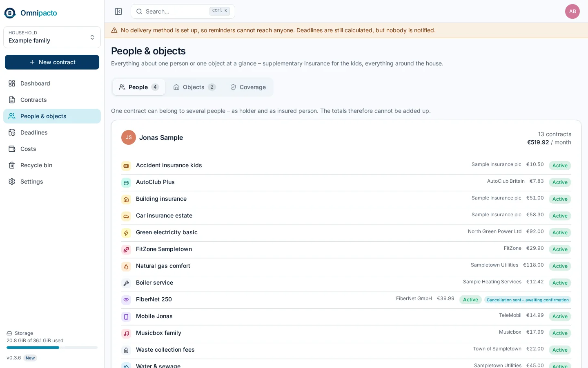Click the Storage drive icon in sidebar
The height and width of the screenshot is (368, 588).
click(x=9, y=333)
